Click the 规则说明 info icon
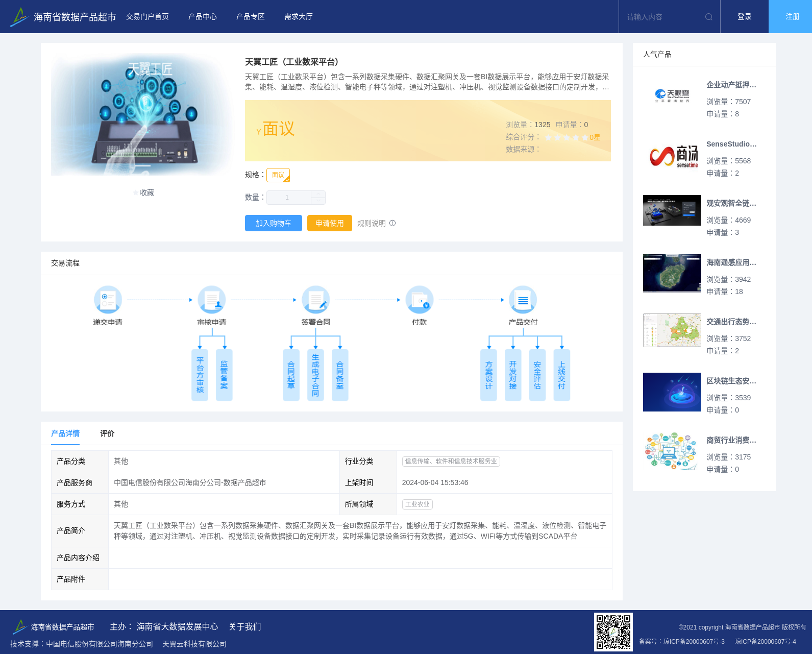This screenshot has width=812, height=654. 392,223
